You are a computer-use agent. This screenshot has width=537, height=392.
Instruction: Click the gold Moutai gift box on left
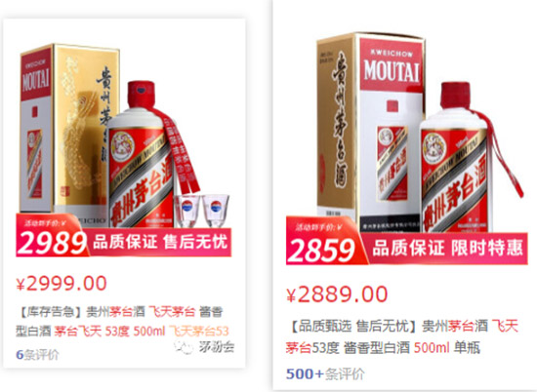[70, 132]
